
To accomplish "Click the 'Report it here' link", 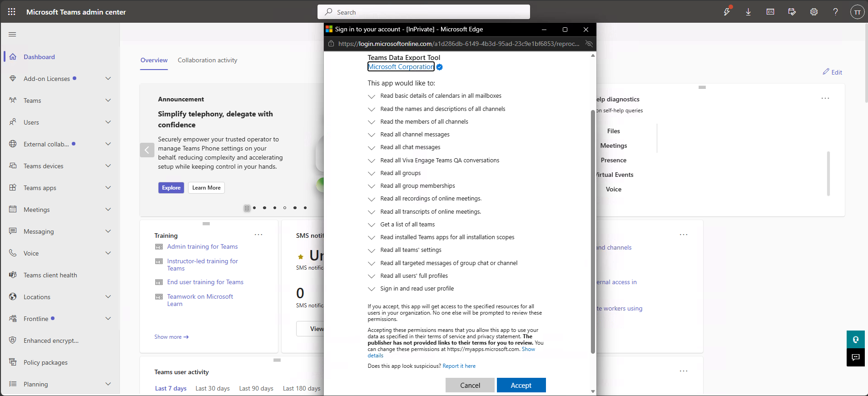I will click(x=459, y=366).
